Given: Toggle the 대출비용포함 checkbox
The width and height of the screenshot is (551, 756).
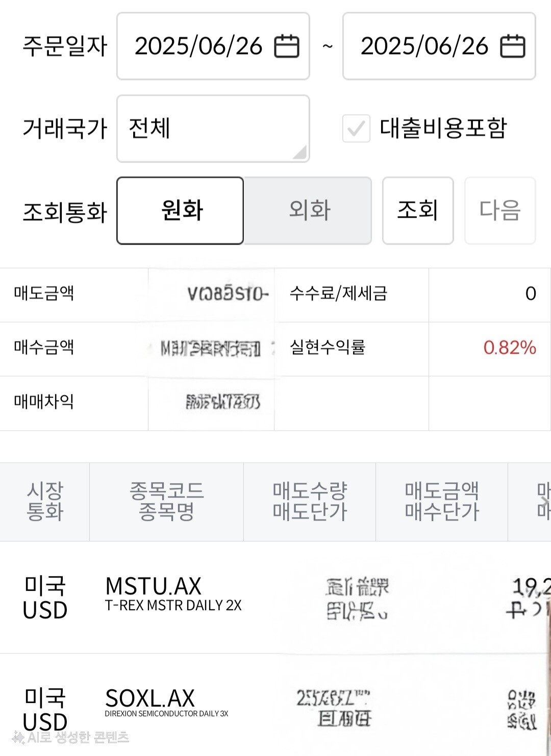Looking at the screenshot, I should (x=356, y=128).
